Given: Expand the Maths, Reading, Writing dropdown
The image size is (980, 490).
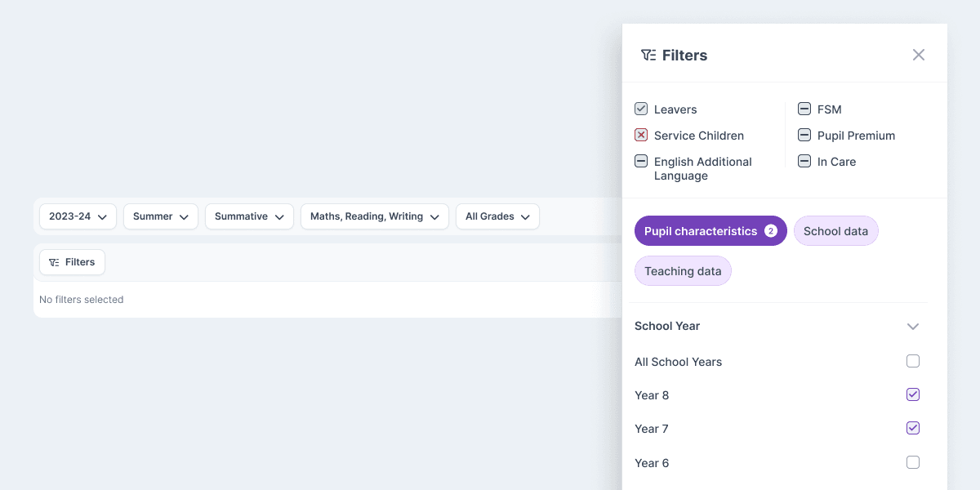Looking at the screenshot, I should [374, 216].
